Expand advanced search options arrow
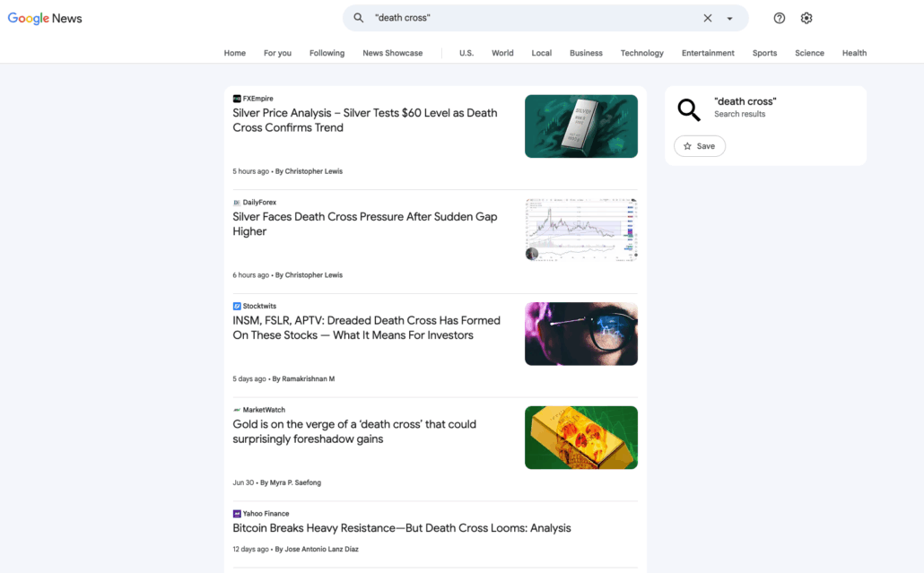The width and height of the screenshot is (924, 573). point(729,18)
